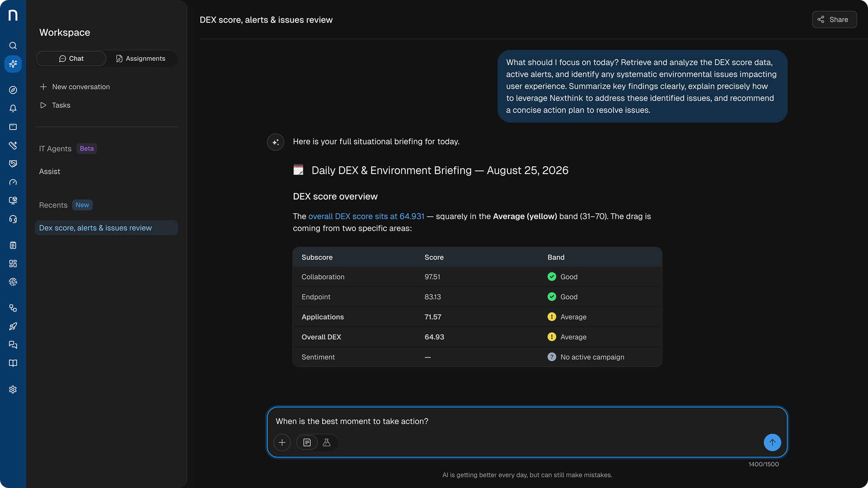Image resolution: width=868 pixels, height=488 pixels.
Task: Open the handshake icon in the sidebar
Action: (x=13, y=164)
